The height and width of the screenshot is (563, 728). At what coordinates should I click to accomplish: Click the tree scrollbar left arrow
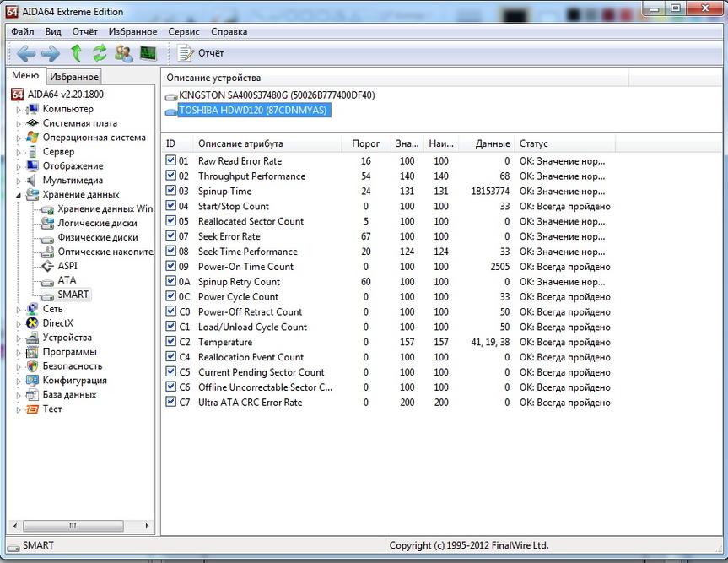pyautogui.click(x=15, y=526)
